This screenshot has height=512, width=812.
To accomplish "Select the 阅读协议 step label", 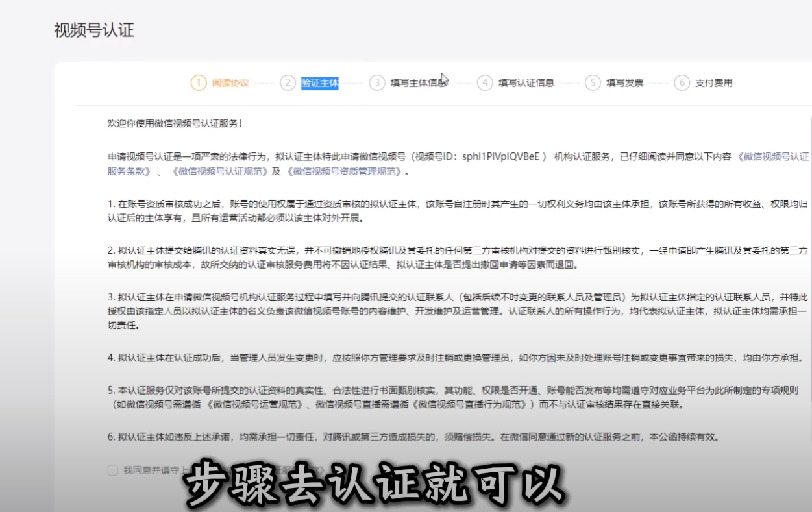I will (x=230, y=83).
